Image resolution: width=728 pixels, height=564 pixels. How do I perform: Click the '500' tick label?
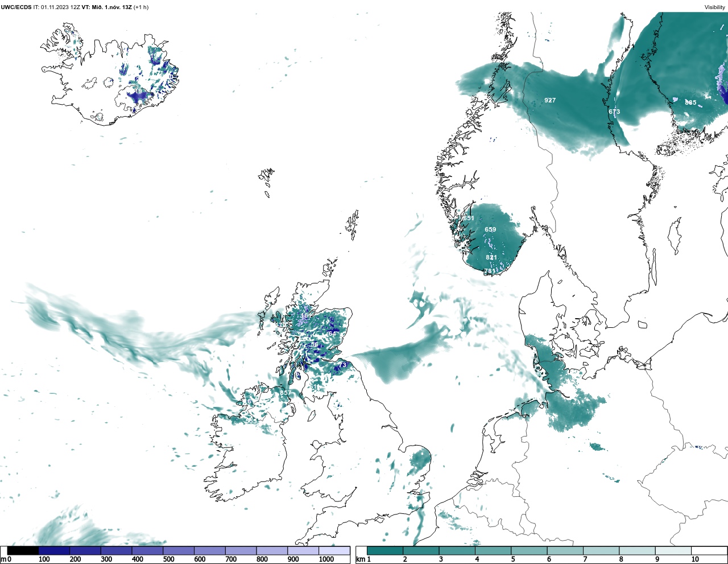pyautogui.click(x=168, y=559)
